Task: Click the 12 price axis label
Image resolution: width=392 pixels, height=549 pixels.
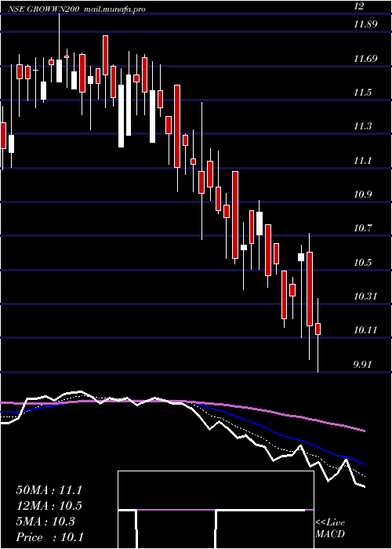Action: [x=359, y=6]
